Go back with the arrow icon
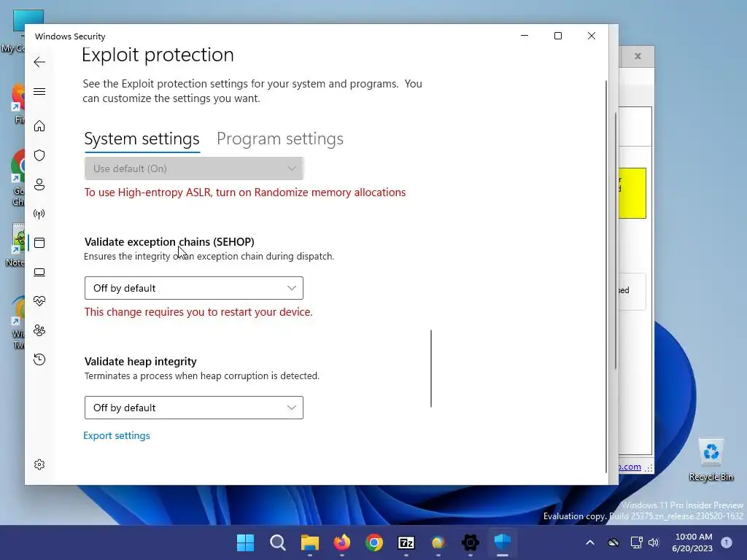The height and width of the screenshot is (560, 747). pyautogui.click(x=39, y=62)
